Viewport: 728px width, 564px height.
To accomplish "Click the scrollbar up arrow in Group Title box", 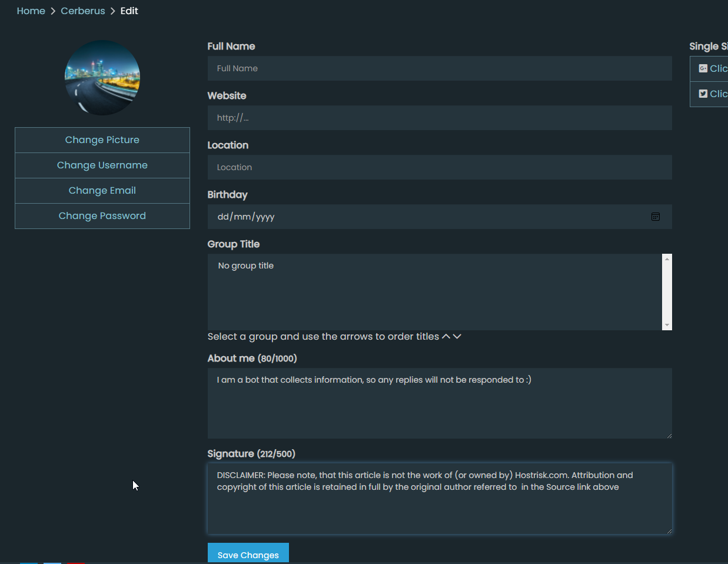I will point(666,259).
